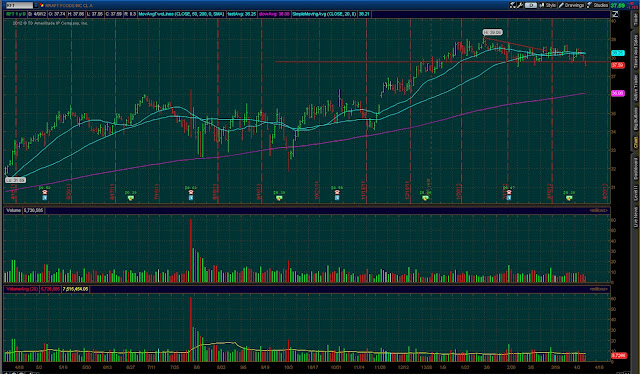The width and height of the screenshot is (640, 374).
Task: Click dividend icon near late December
Action: 425,198
